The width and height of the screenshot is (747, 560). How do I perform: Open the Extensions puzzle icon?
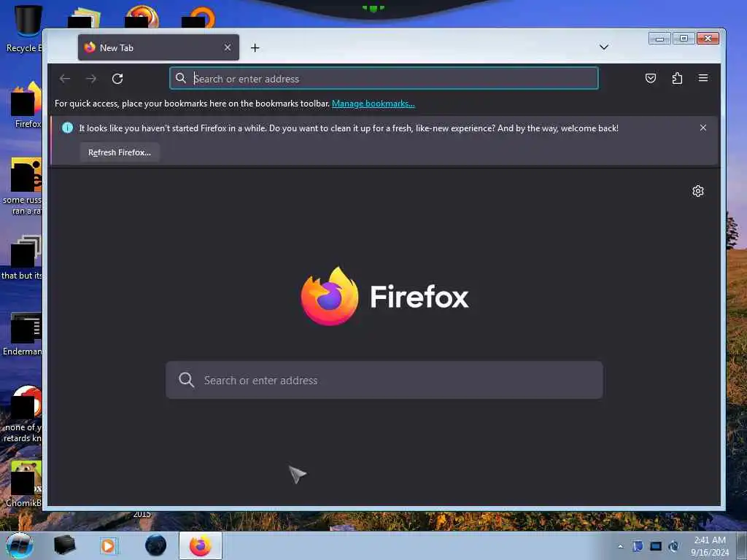pyautogui.click(x=677, y=78)
